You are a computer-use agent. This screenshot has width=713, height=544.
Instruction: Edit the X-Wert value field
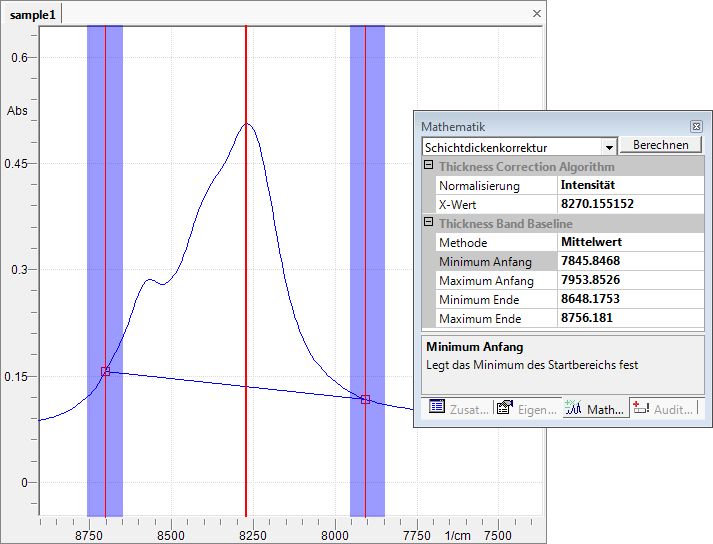[629, 204]
